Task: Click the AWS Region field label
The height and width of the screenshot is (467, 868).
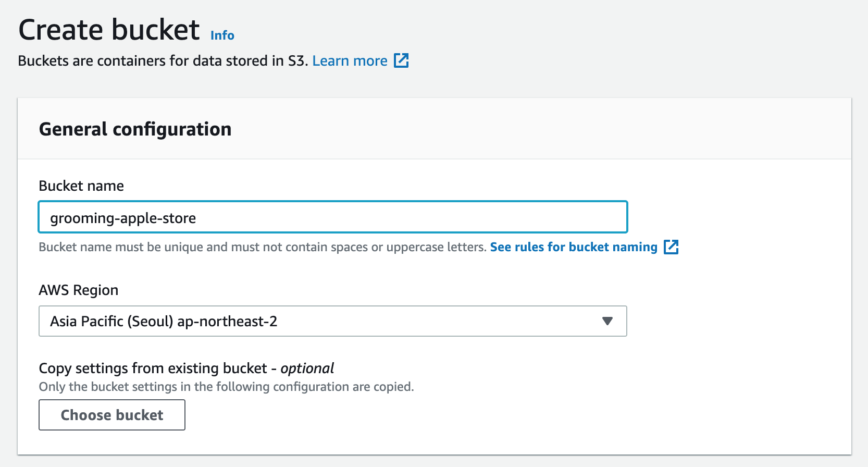Action: pos(79,290)
